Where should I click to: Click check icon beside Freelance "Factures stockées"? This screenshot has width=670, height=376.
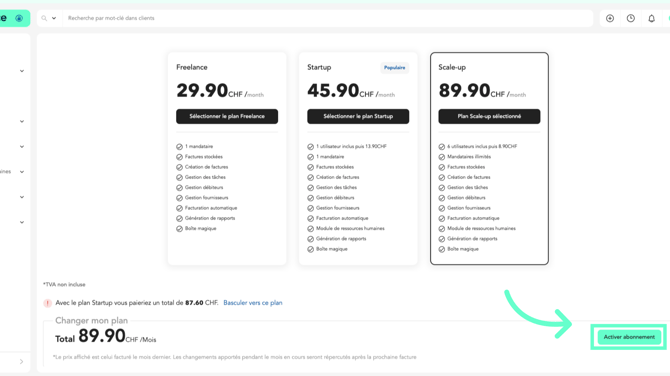(x=179, y=157)
